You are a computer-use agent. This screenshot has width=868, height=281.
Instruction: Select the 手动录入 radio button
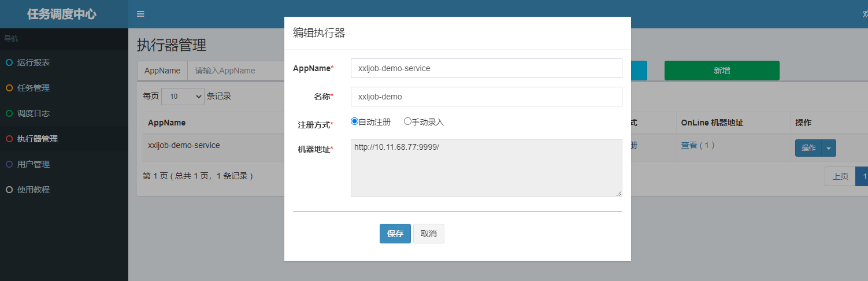click(407, 121)
